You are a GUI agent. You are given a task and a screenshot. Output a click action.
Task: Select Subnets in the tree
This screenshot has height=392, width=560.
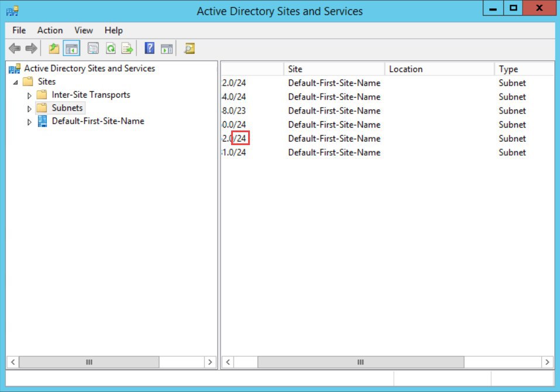[67, 108]
